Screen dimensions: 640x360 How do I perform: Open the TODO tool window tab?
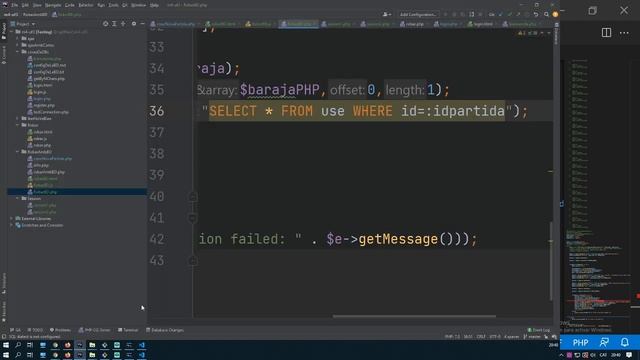pos(35,330)
